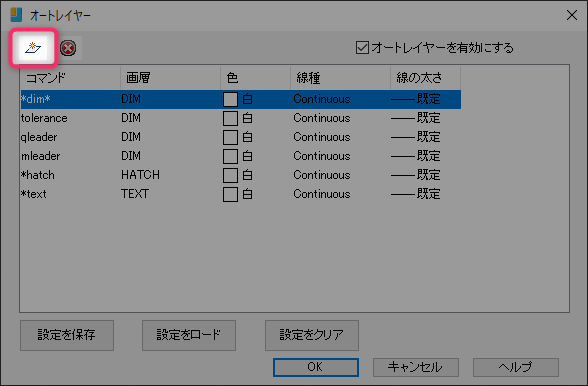Click Continuous linetype in qleader row
Viewport: 588px width, 386px height.
tap(322, 137)
